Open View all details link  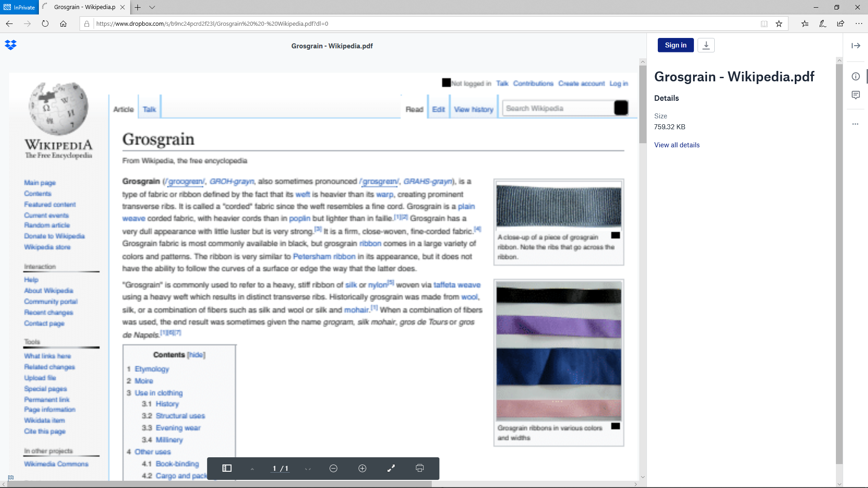[677, 145]
